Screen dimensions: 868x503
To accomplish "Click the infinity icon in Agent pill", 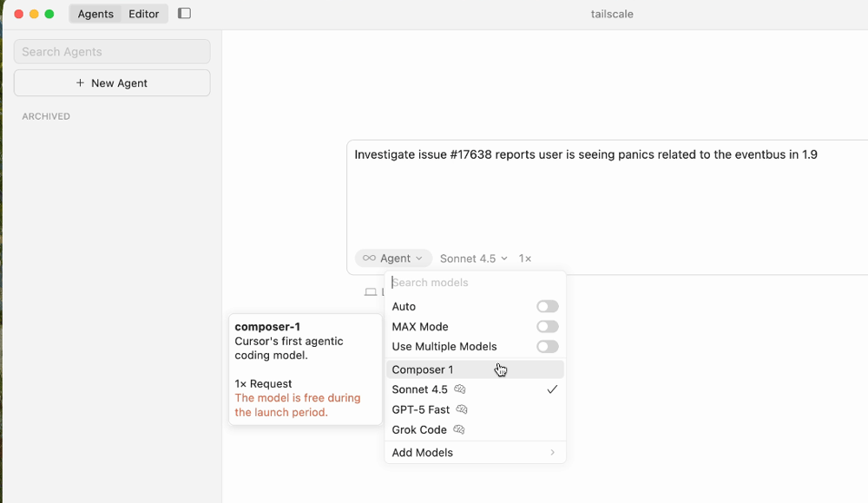I will coord(369,258).
